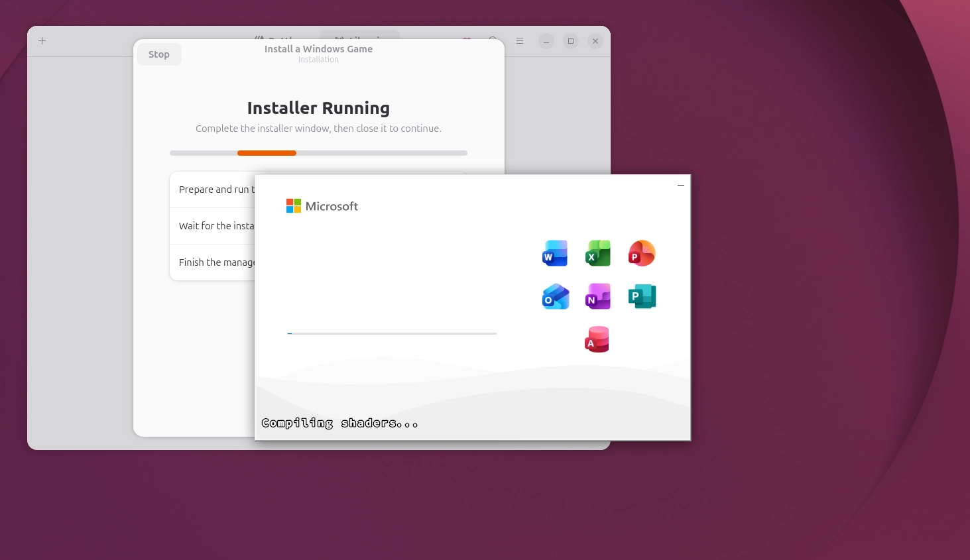Image resolution: width=970 pixels, height=560 pixels.
Task: Click the Access icon in the Microsoft installer
Action: pyautogui.click(x=597, y=339)
